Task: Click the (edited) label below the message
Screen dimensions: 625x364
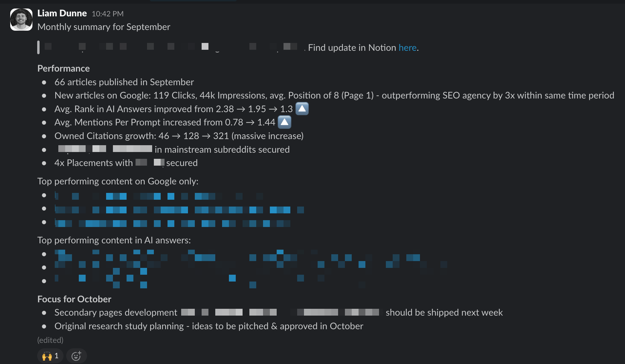Action: coord(50,340)
